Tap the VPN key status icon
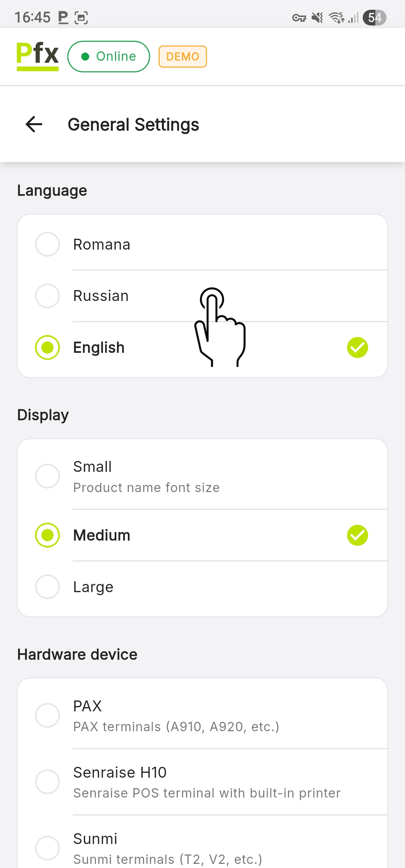Image resolution: width=405 pixels, height=868 pixels. 299,18
